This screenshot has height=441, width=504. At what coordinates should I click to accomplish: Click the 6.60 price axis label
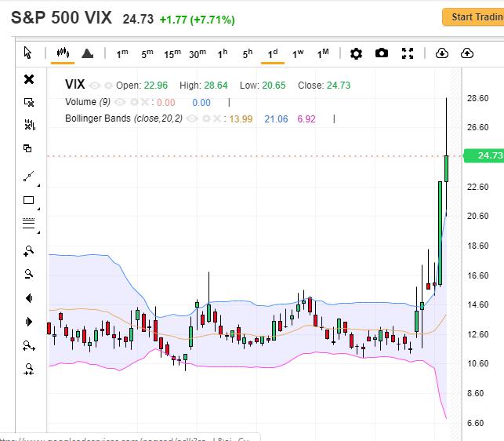[x=475, y=423]
